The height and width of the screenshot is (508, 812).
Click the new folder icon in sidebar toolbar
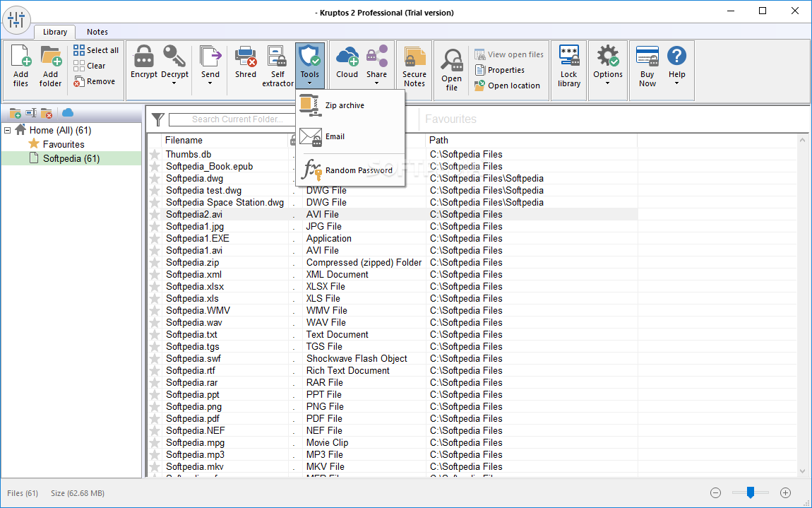[16, 113]
